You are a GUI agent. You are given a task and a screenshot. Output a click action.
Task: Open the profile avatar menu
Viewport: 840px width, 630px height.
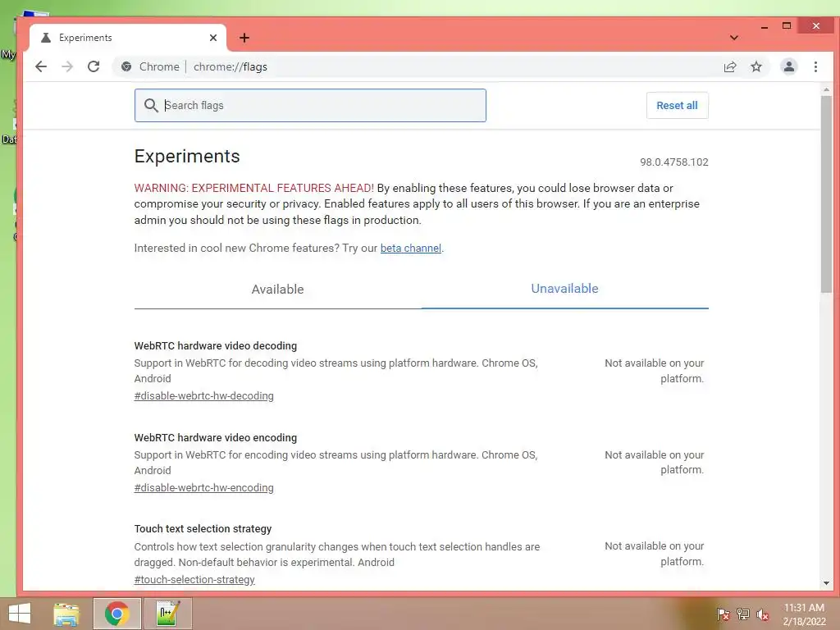pos(788,66)
